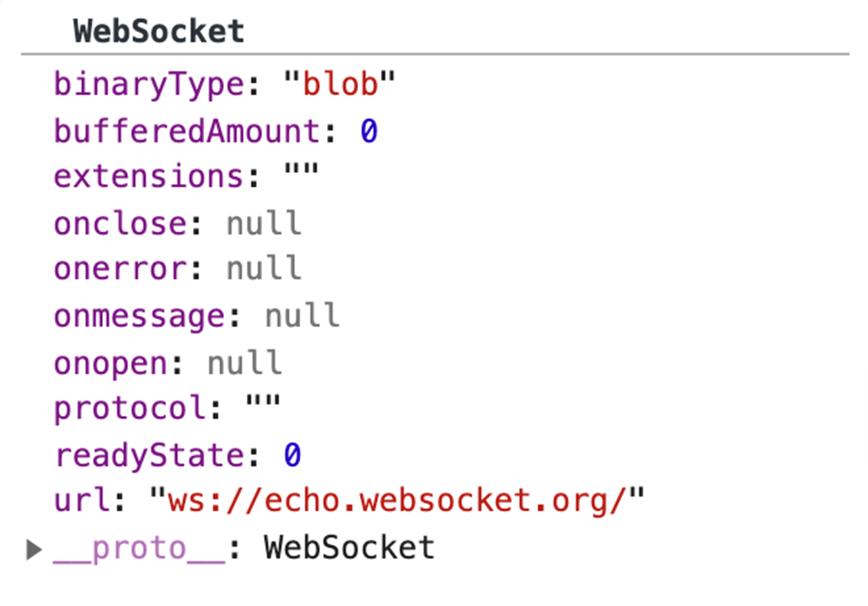This screenshot has height=606, width=868.
Task: Click the onopen property name
Action: tap(112, 362)
